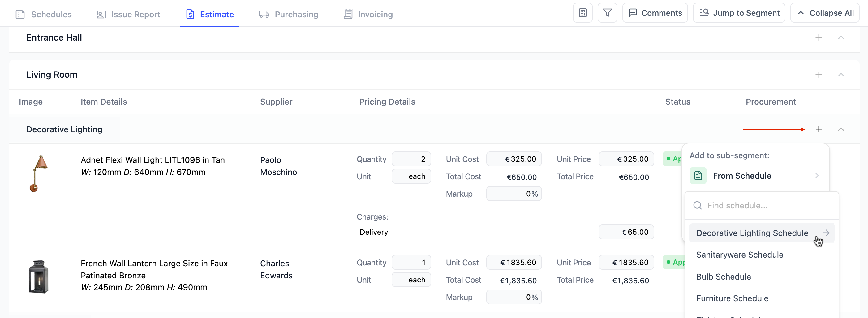Edit Unit field for French Wall Lantern
This screenshot has width=868, height=318.
coord(411,280)
